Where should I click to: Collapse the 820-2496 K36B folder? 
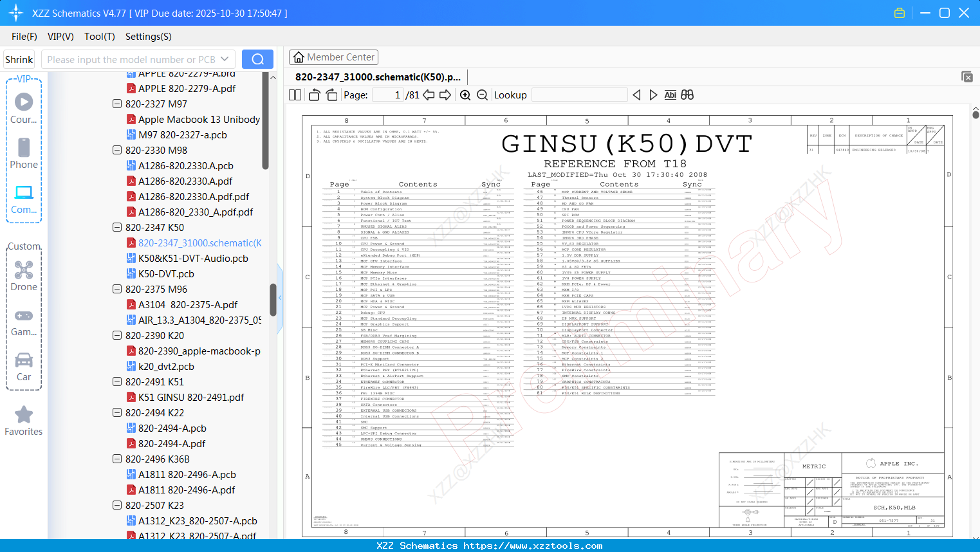(x=117, y=459)
